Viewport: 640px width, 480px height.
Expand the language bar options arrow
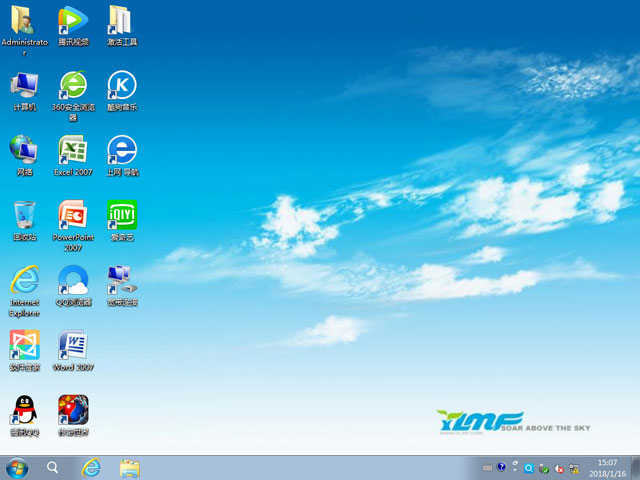tap(515, 468)
